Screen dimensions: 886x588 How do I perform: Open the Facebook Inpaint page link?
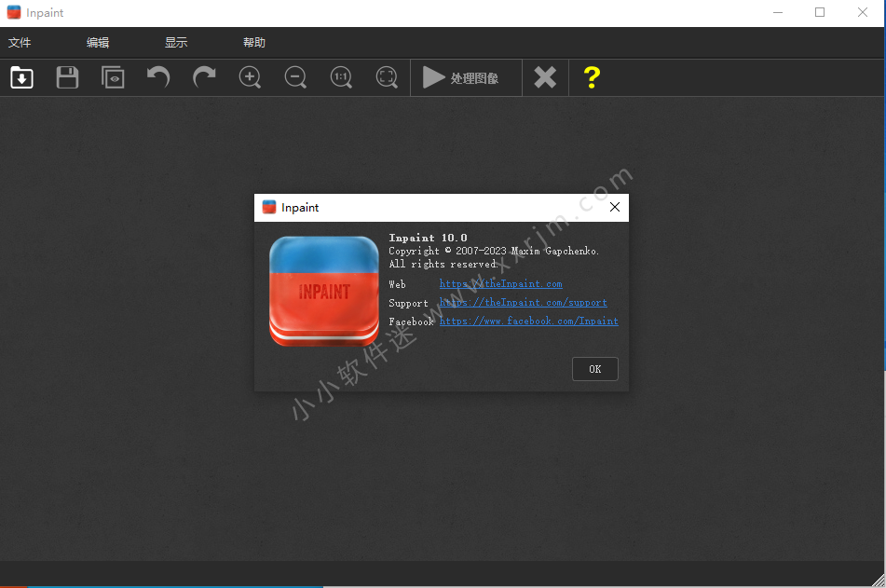(529, 321)
